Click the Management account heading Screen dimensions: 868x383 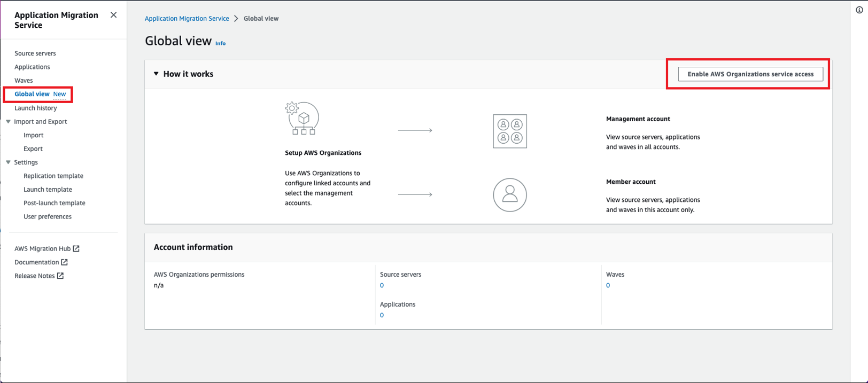pos(638,119)
